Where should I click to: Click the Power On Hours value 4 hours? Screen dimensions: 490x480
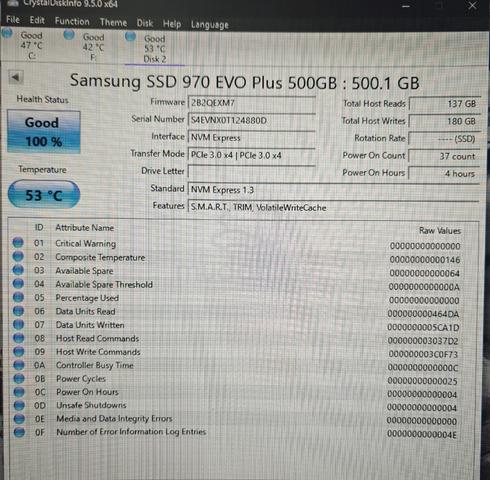[445, 173]
